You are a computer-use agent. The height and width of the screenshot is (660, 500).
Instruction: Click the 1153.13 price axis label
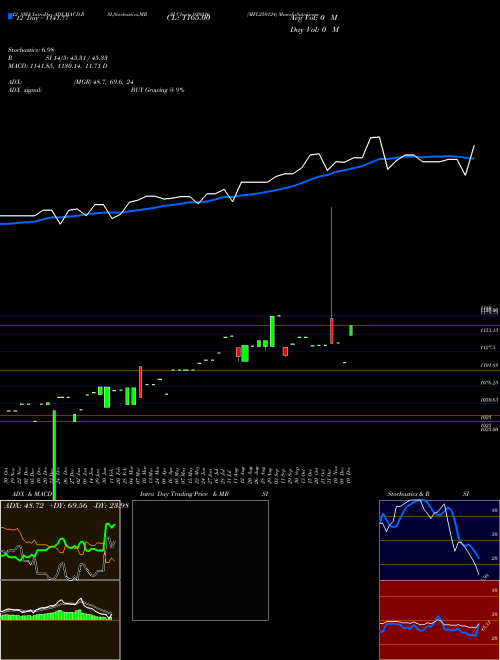pyautogui.click(x=489, y=330)
